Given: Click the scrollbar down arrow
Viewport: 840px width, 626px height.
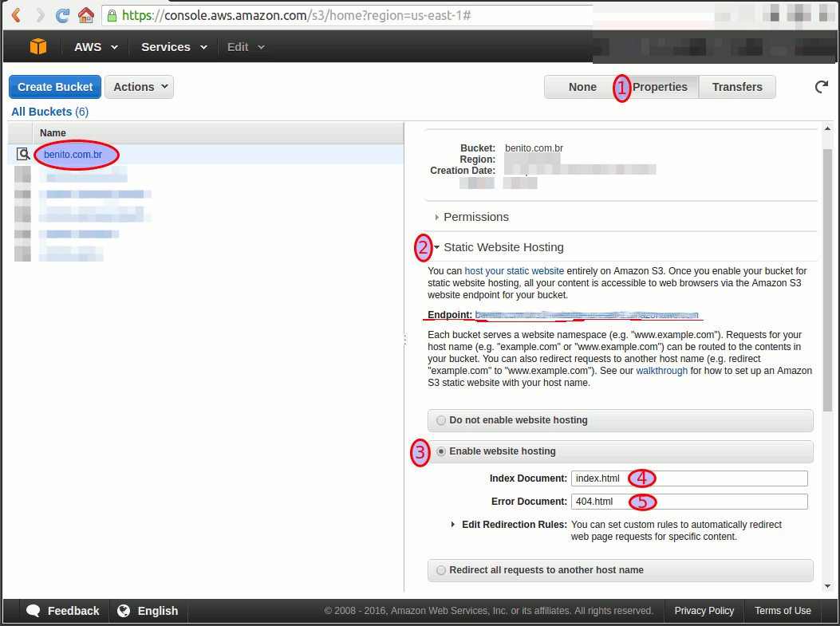Looking at the screenshot, I should [828, 586].
